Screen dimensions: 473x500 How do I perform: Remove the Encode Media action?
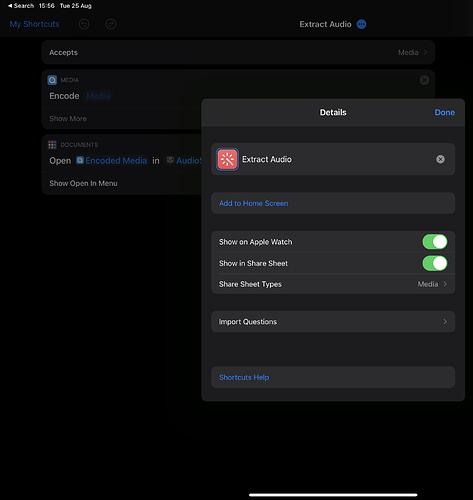pyautogui.click(x=424, y=80)
